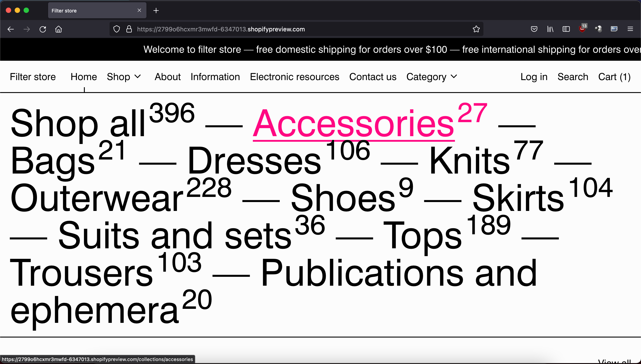Show the browser sidebar
641x364 pixels.
pyautogui.click(x=566, y=29)
